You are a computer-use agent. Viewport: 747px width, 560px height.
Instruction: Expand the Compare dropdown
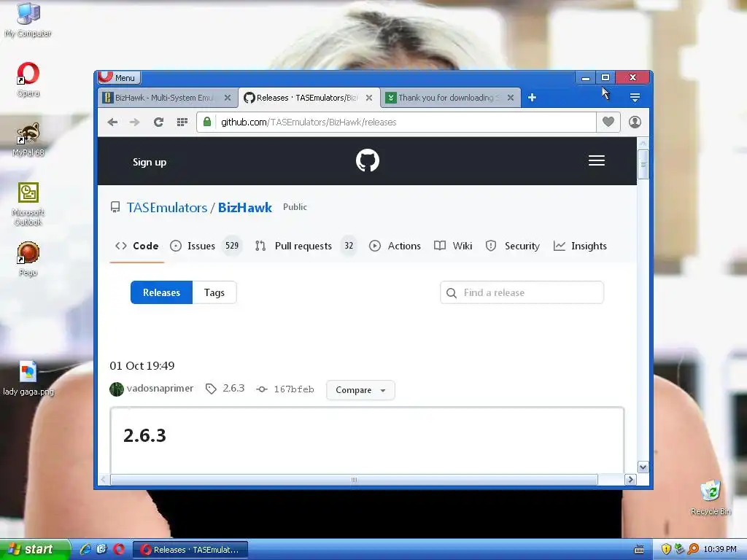pyautogui.click(x=360, y=390)
